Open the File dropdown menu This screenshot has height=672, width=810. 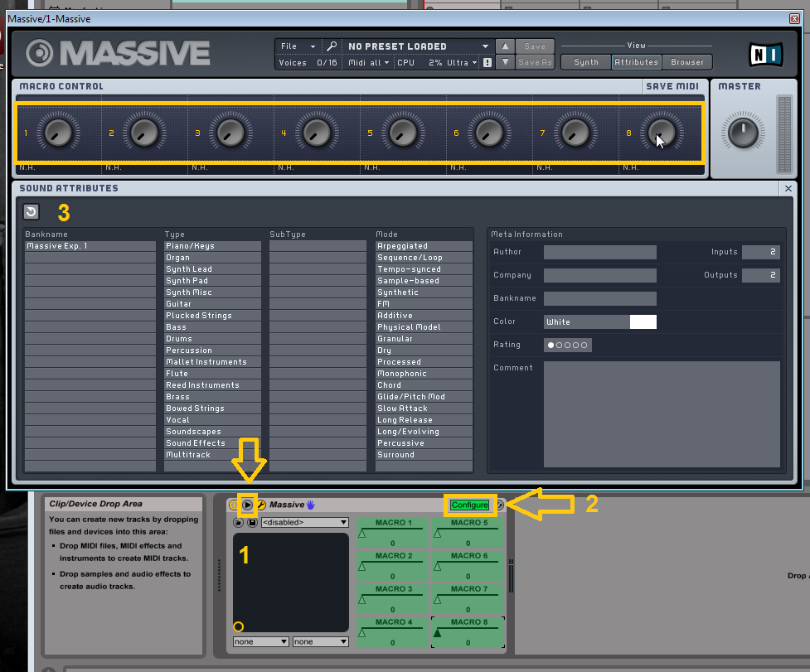298,46
